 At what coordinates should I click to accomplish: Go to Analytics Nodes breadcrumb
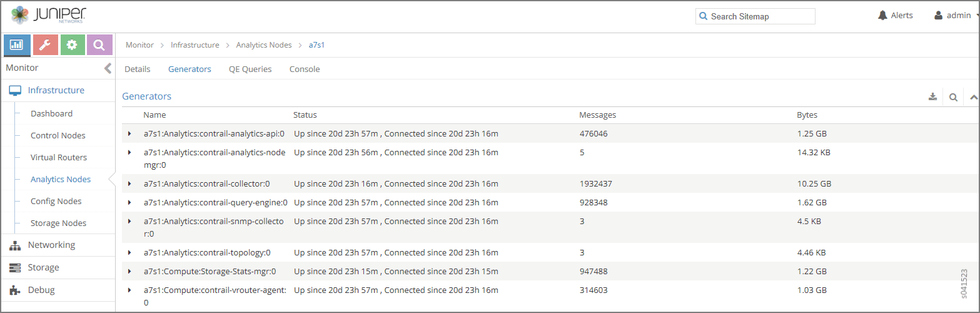point(264,45)
